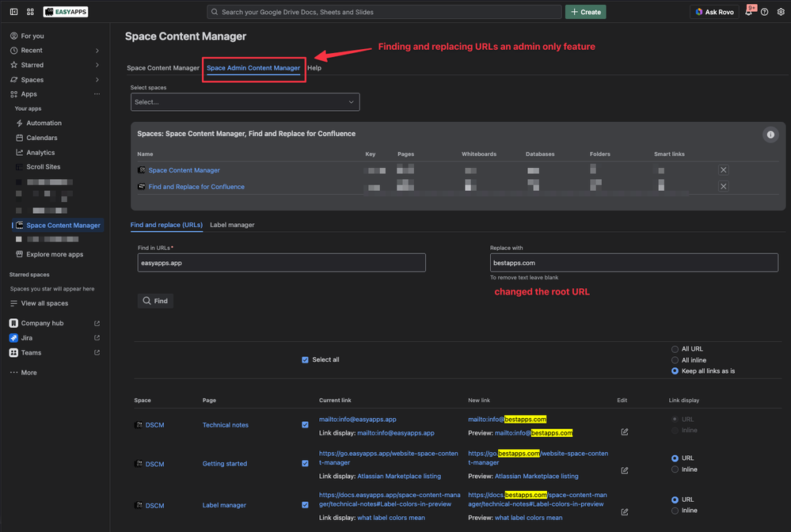Click the Replace with input field
This screenshot has height=532, width=791.
click(633, 263)
